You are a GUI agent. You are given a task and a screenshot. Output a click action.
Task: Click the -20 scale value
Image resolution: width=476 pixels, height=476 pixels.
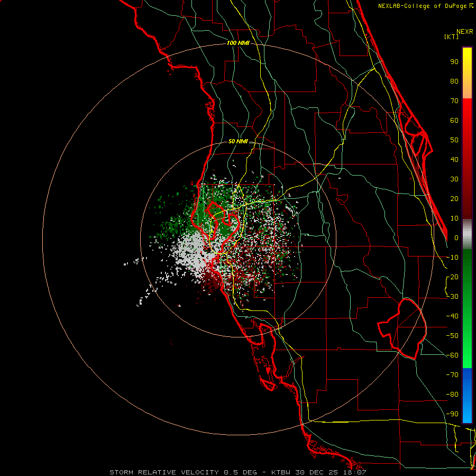452,277
